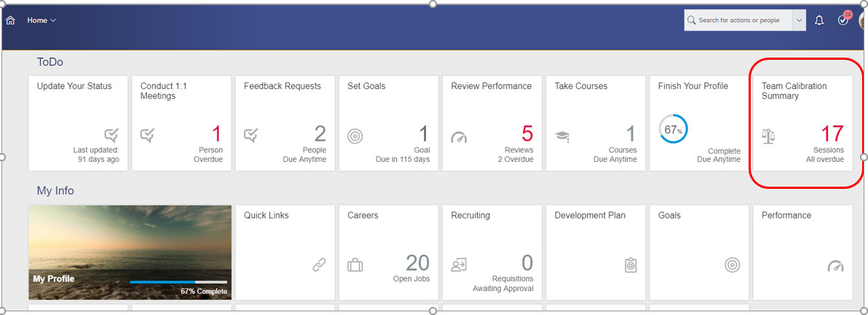Open the Finish Your Profile tile

click(x=699, y=123)
